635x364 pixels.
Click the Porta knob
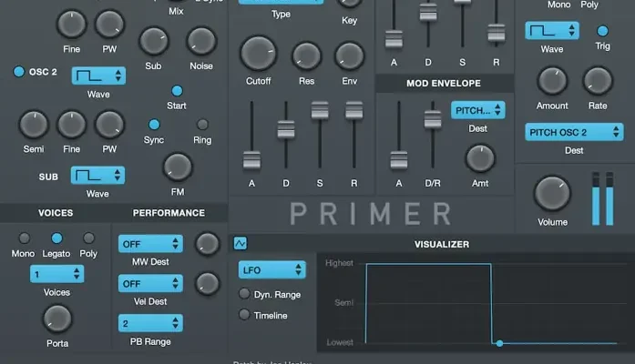[x=57, y=318]
